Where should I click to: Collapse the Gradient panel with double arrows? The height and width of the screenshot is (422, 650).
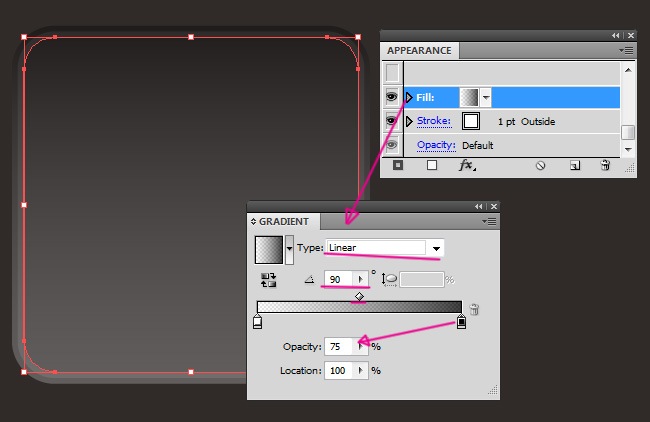coord(478,206)
